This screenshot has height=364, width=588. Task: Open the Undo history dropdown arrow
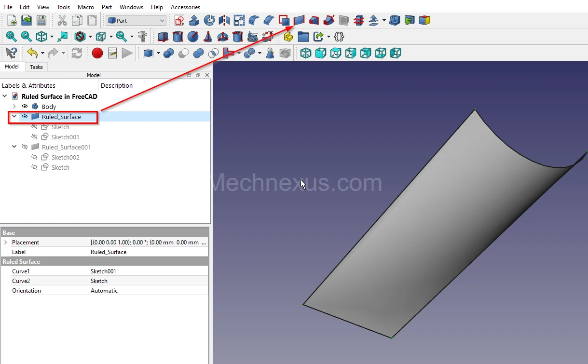tap(42, 53)
